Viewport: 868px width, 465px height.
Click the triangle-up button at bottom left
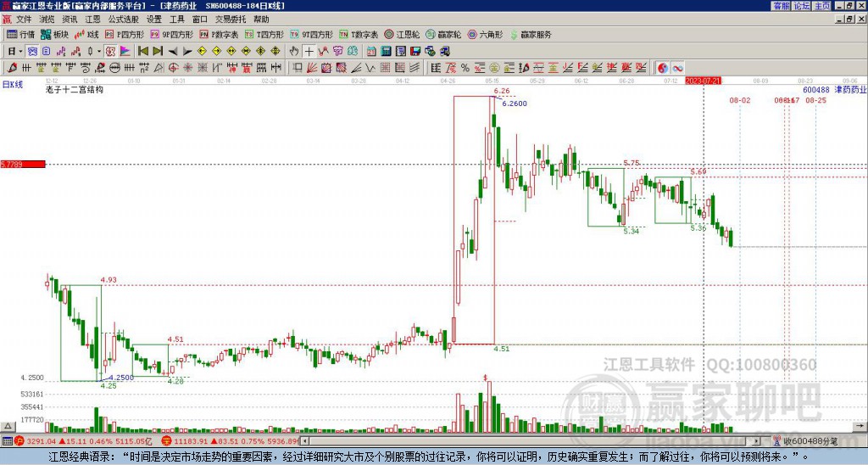click(7, 426)
